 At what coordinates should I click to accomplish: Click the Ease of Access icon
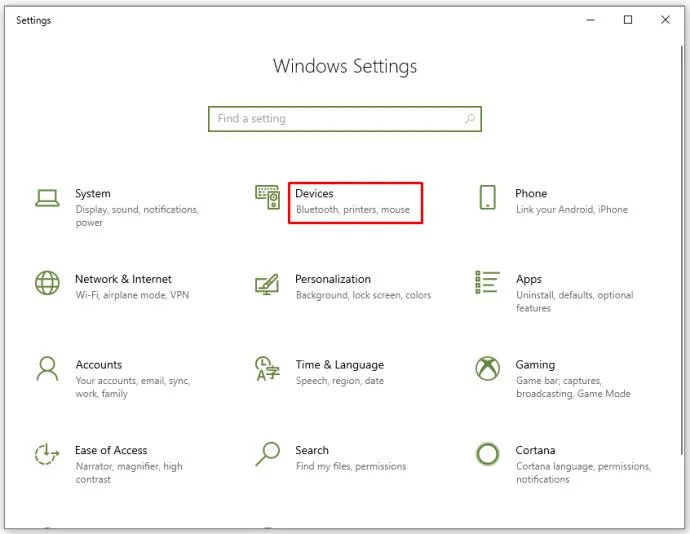[x=47, y=454]
